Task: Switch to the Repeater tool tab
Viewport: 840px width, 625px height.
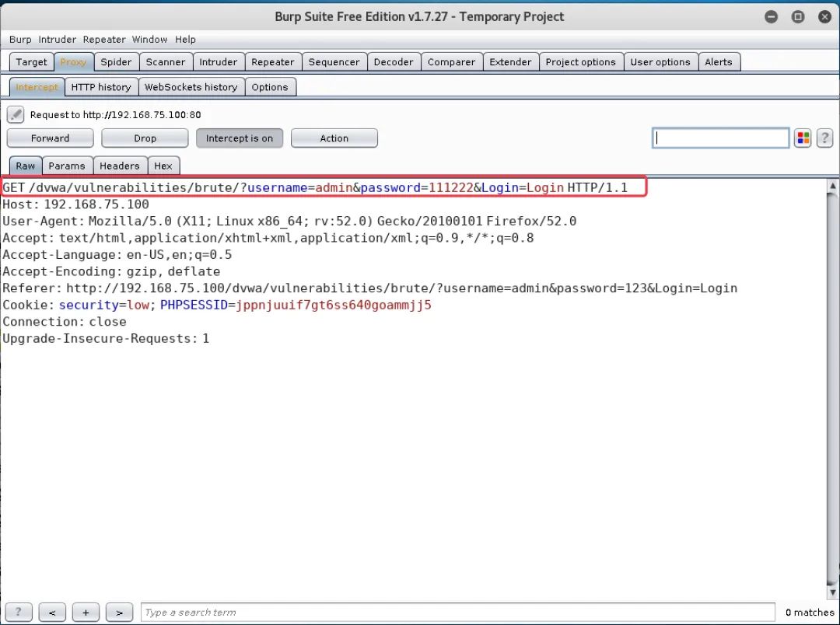Action: [x=273, y=61]
